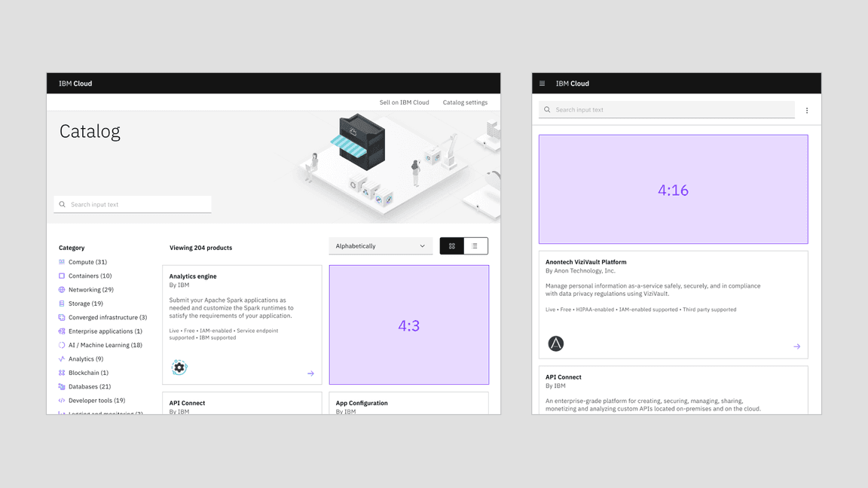The image size is (868, 488).
Task: Click the Networking globe icon in the sidebar
Action: (x=62, y=289)
